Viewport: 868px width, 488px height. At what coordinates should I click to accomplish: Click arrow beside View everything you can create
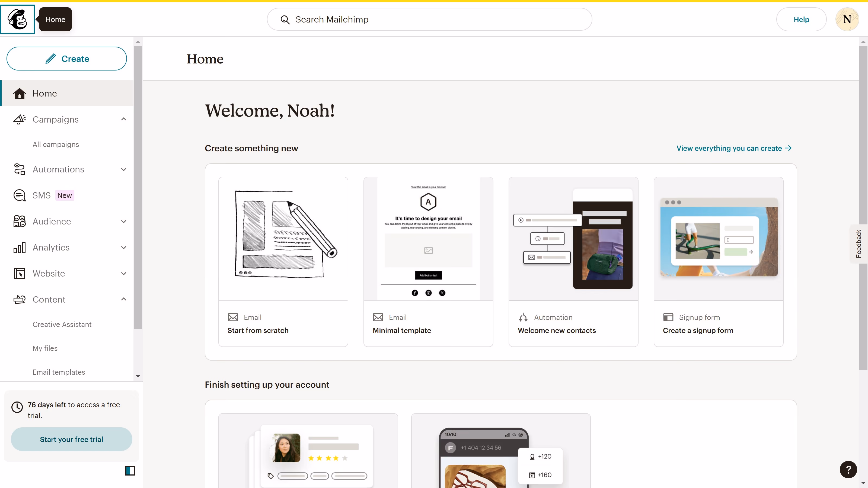[x=788, y=148]
